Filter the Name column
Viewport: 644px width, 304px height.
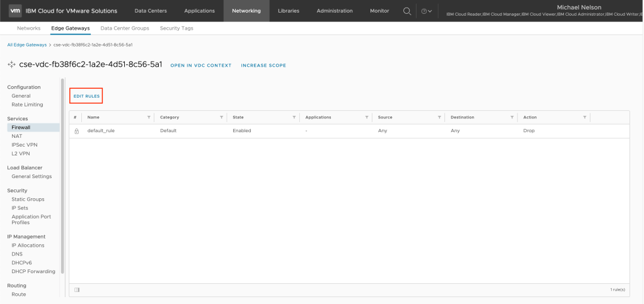149,117
